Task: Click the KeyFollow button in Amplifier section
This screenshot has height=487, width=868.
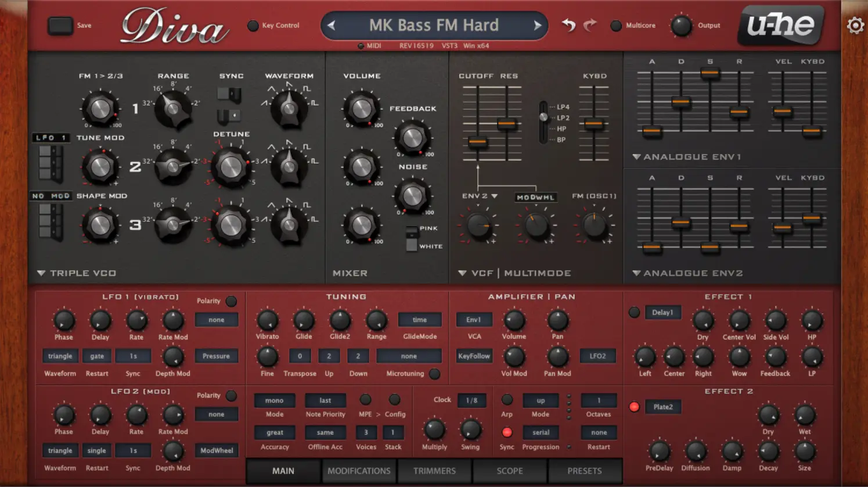Action: (x=474, y=356)
